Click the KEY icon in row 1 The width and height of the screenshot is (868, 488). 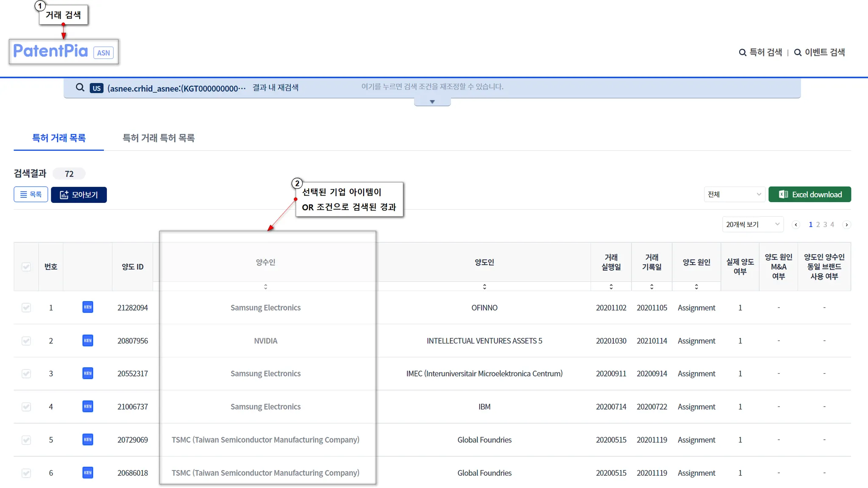click(88, 307)
